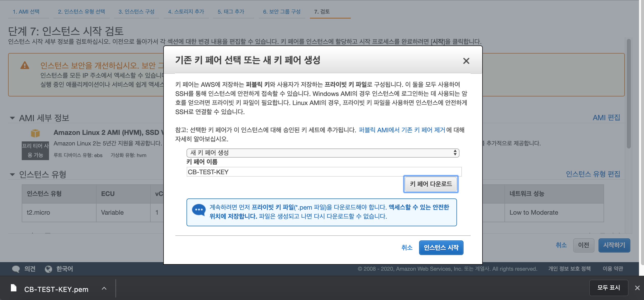The image size is (644, 300).
Task: Switch to step 6 security group tab
Action: pyautogui.click(x=282, y=12)
